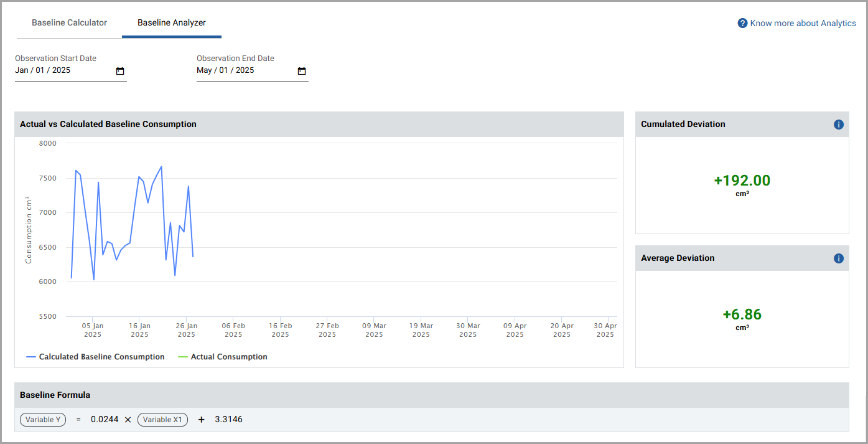Click the Observation Start Date field
The image size is (868, 444).
pos(62,70)
